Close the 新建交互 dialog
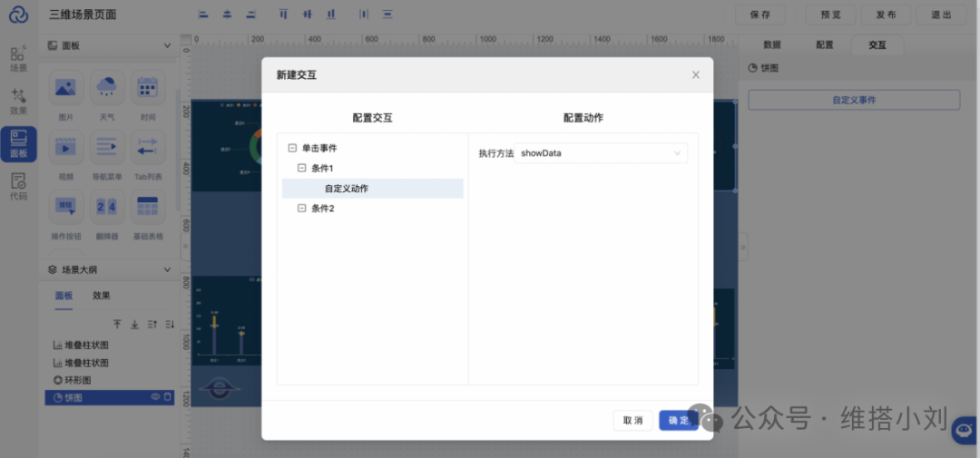The image size is (980, 458). coord(696,75)
